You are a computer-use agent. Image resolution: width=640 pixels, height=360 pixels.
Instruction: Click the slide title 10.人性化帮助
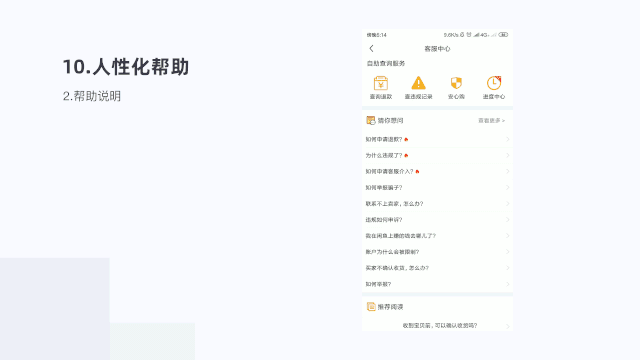click(x=126, y=67)
